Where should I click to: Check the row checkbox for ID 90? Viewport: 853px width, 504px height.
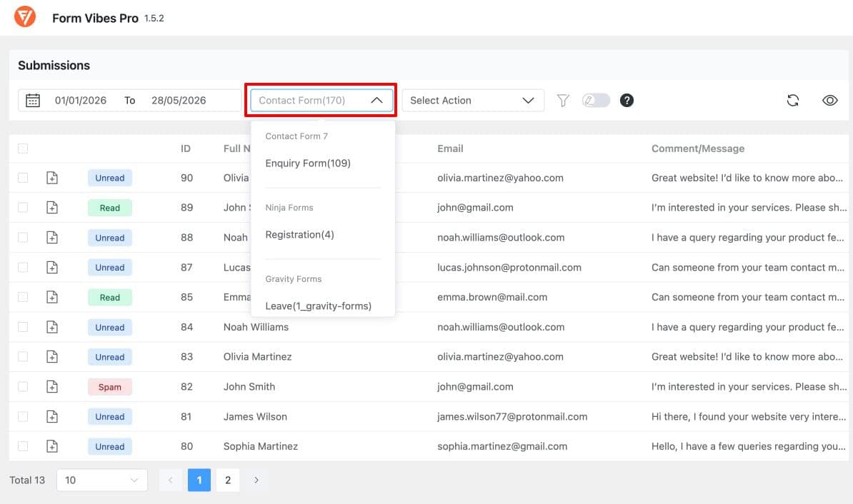click(x=23, y=178)
